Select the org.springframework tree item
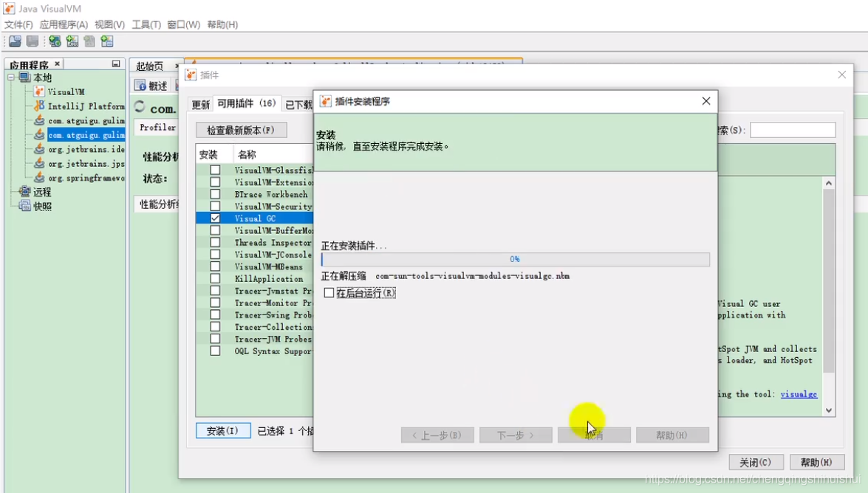The image size is (868, 493). pos(86,178)
